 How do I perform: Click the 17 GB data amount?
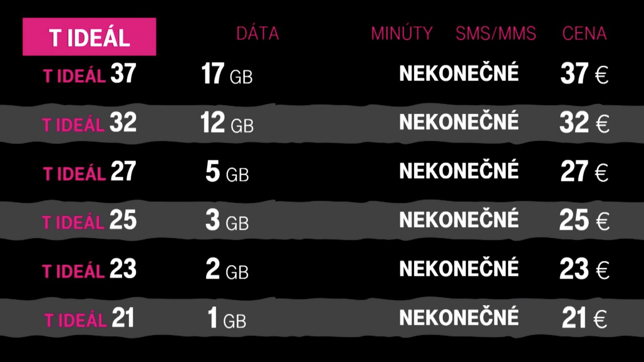[227, 74]
